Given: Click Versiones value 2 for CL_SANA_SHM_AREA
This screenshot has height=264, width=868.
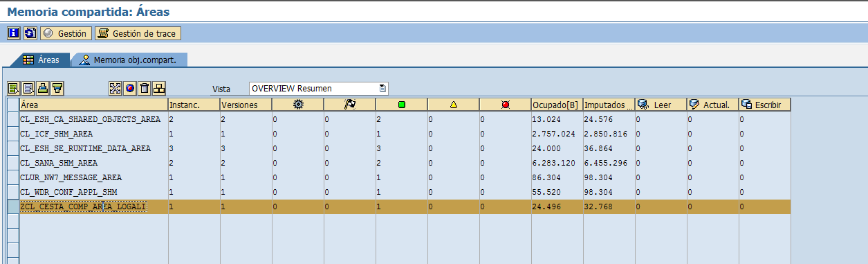Looking at the screenshot, I should pos(246,163).
